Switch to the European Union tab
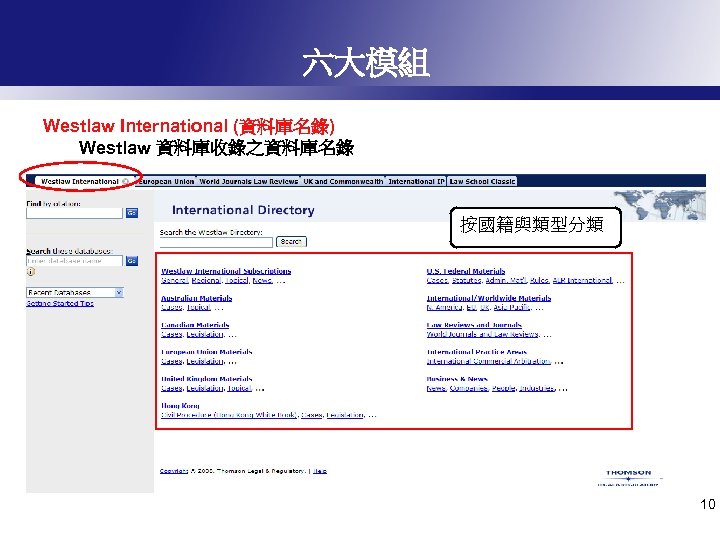Screen dimensions: 720x540 click(x=166, y=181)
